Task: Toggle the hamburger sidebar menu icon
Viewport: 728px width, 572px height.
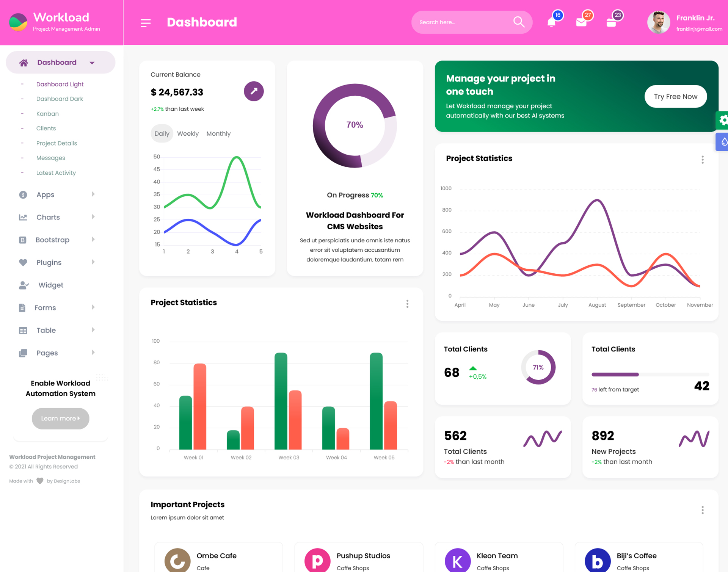Action: click(146, 23)
